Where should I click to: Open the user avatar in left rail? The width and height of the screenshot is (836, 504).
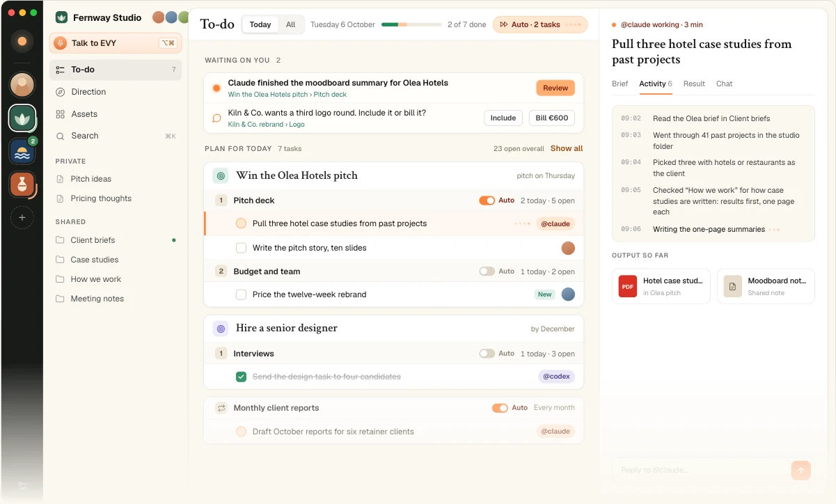tap(22, 84)
